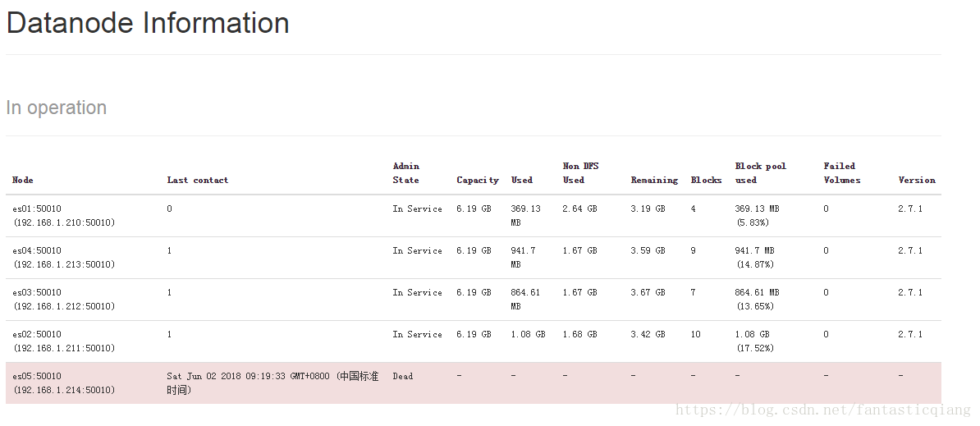Select the es03:50010 node entry
980x426 pixels.
(x=64, y=300)
